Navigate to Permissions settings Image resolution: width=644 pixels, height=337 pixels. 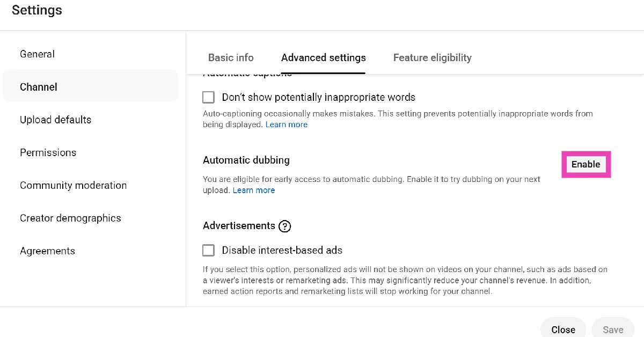pyautogui.click(x=48, y=152)
